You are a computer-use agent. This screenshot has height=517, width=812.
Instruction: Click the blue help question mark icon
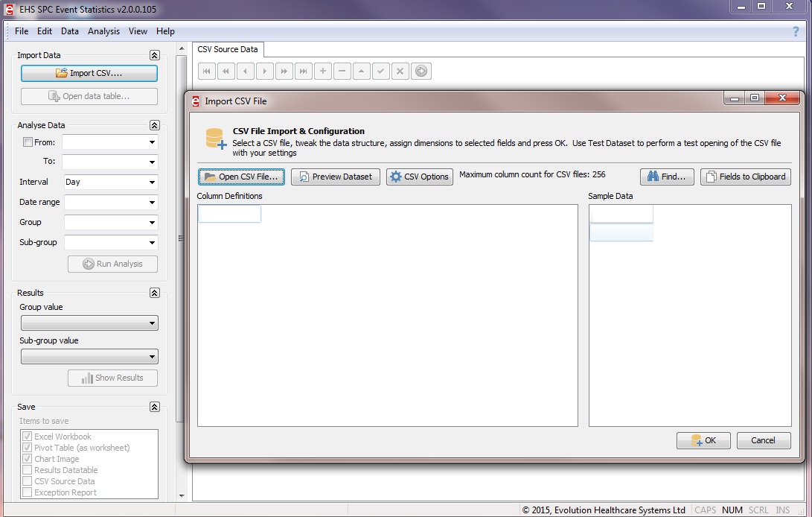(x=796, y=31)
